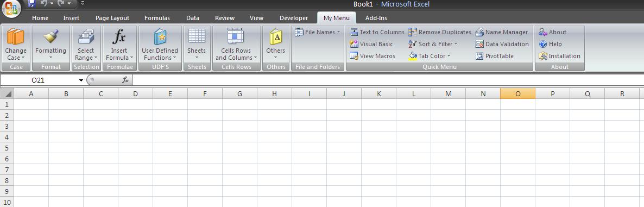
Task: Select column L header
Action: 414,93
